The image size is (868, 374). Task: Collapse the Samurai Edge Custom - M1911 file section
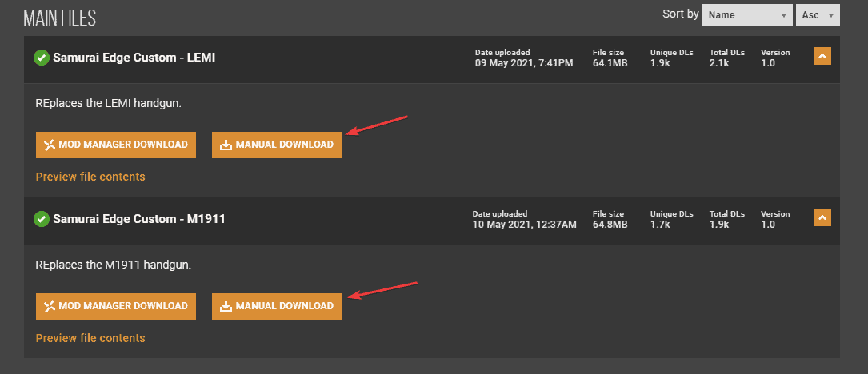[x=822, y=217]
